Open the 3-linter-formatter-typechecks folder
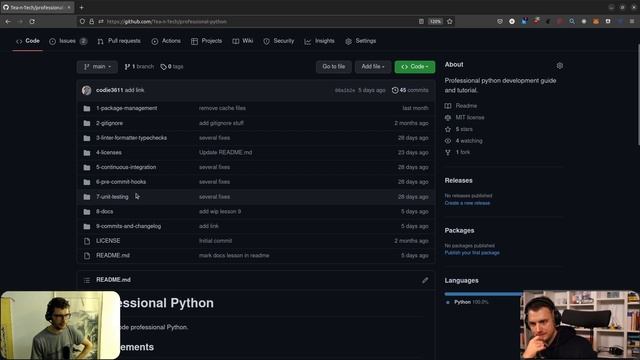This screenshot has height=360, width=640. click(x=131, y=138)
